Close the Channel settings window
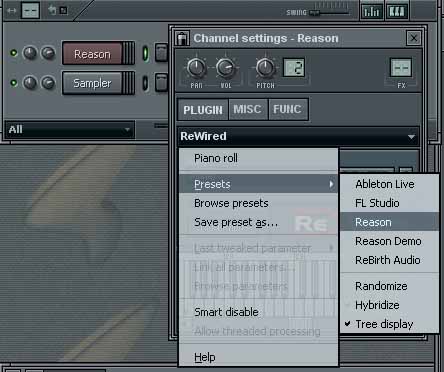This screenshot has width=444, height=372. (414, 38)
